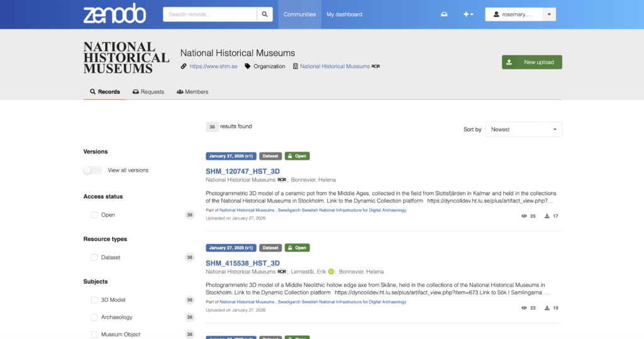Click the '36 results found' count label
The height and width of the screenshot is (339, 644).
tap(229, 126)
